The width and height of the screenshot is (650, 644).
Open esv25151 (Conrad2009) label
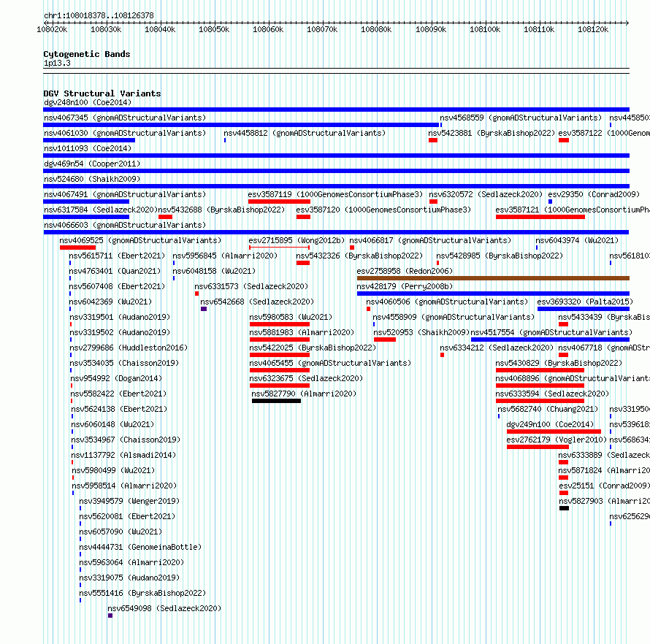tap(605, 486)
